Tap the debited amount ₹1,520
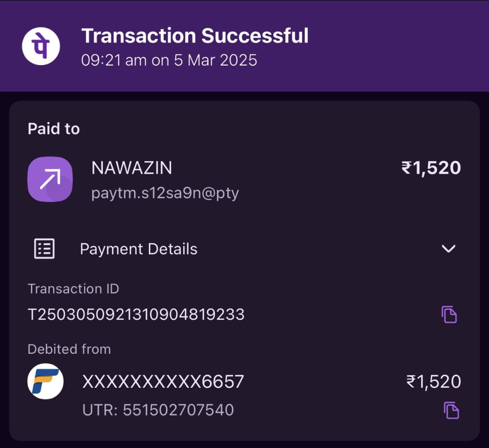 coord(434,381)
